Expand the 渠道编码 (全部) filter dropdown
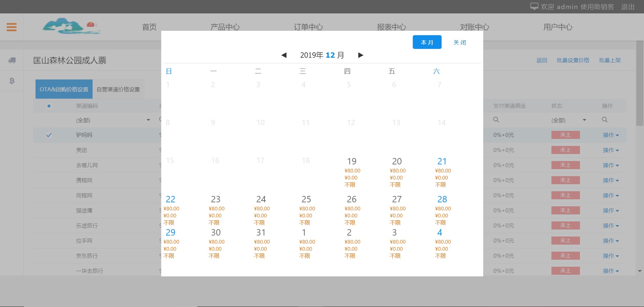Screen dimensions: 644x307 pyautogui.click(x=148, y=120)
